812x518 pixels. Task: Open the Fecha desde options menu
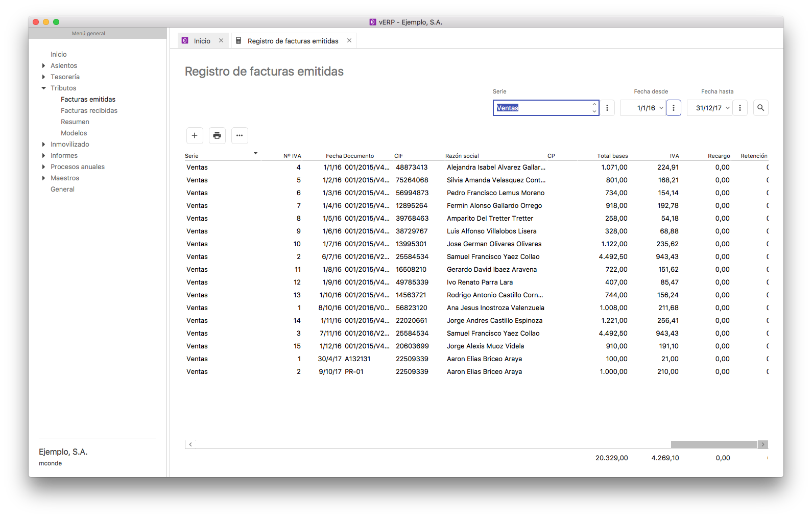[x=674, y=108]
